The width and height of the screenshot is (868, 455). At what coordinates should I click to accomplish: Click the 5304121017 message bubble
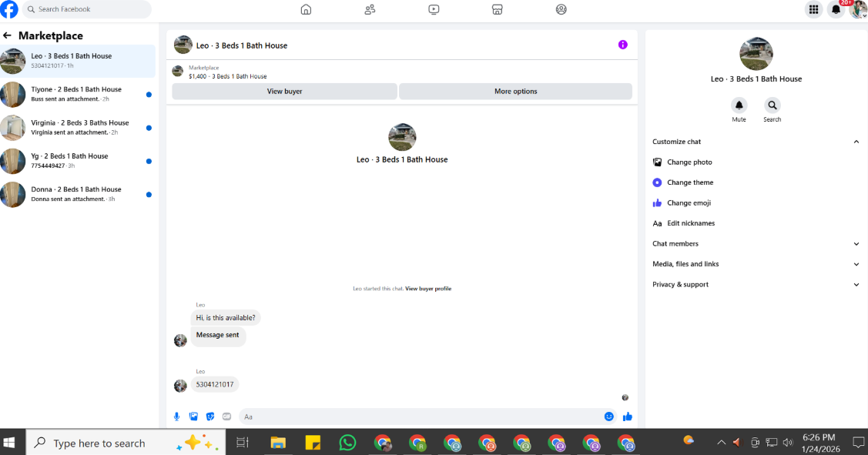point(215,385)
